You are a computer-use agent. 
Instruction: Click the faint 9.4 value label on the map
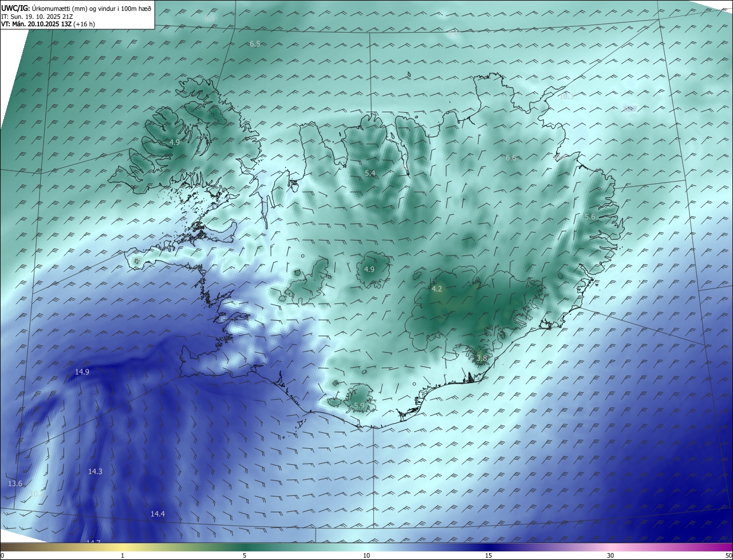[452, 34]
